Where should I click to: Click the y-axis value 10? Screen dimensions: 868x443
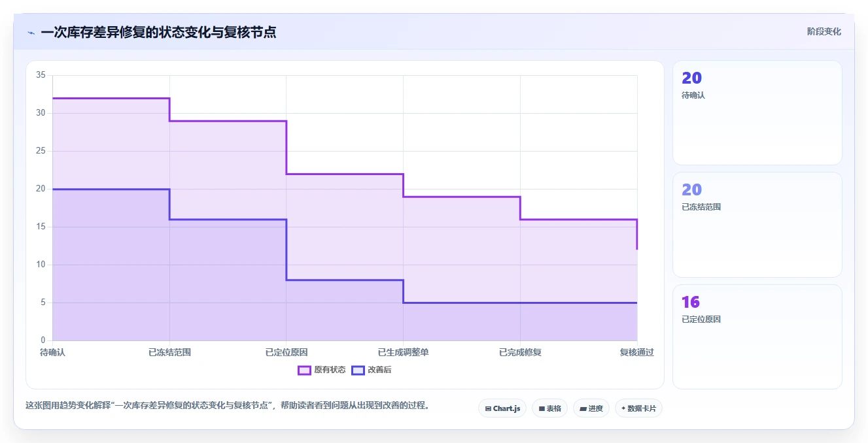[41, 265]
